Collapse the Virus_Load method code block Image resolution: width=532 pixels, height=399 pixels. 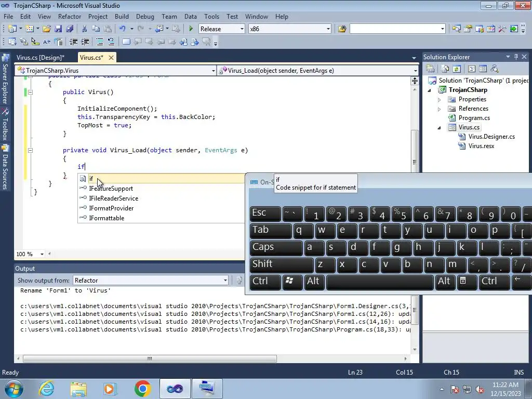pos(30,150)
